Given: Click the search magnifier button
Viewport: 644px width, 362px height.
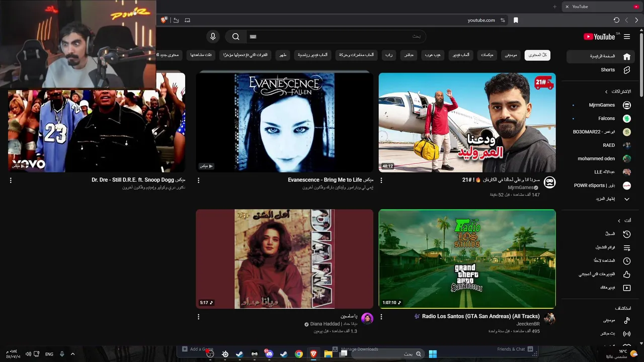Looking at the screenshot, I should click(x=235, y=36).
